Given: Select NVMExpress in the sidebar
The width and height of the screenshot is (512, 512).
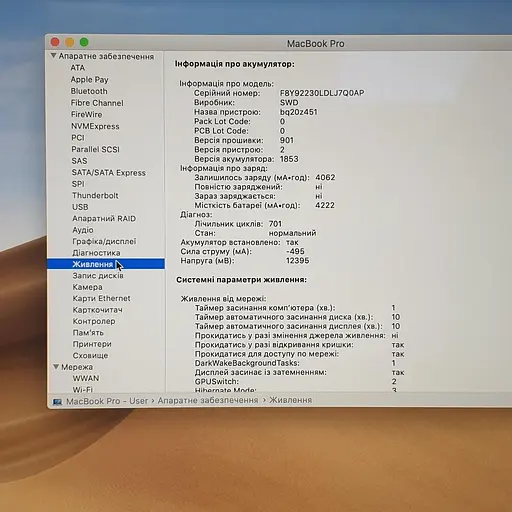Looking at the screenshot, I should click(x=95, y=126).
